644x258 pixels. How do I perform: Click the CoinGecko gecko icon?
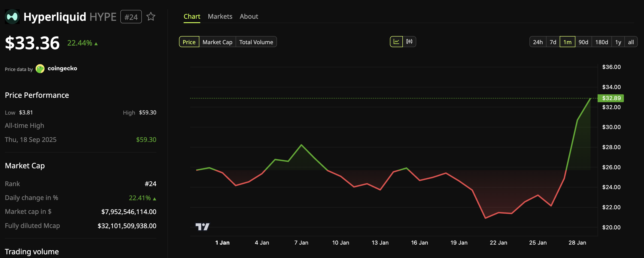click(x=40, y=69)
